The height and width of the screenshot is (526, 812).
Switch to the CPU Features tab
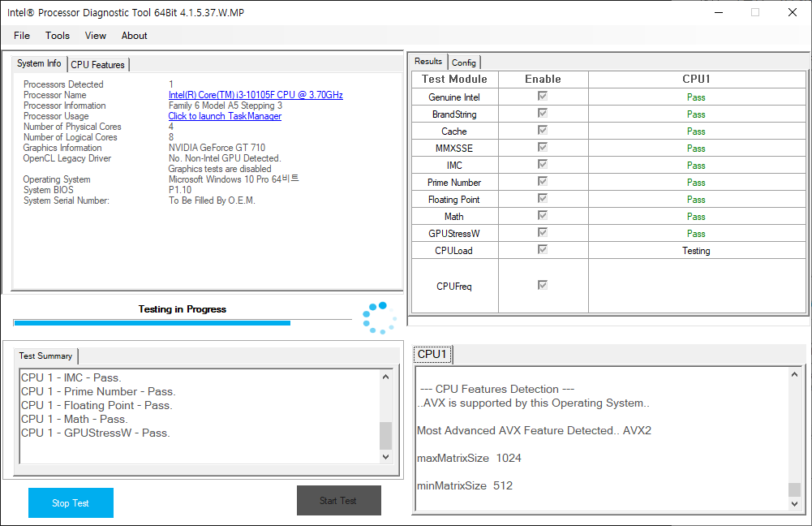[x=97, y=65]
